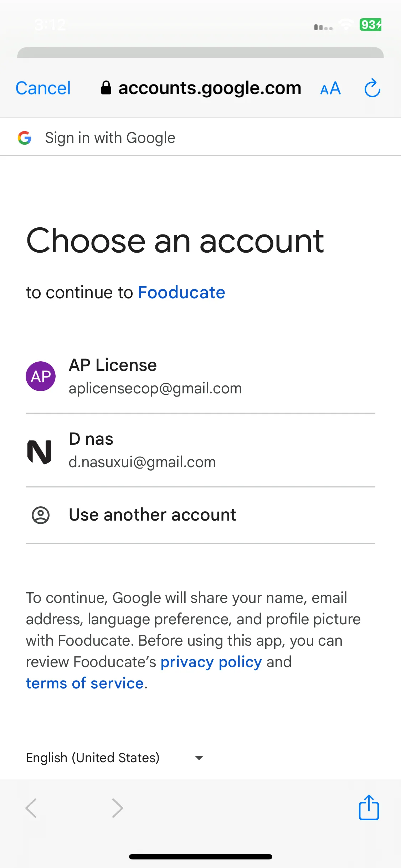Image resolution: width=401 pixels, height=868 pixels.
Task: Tap the padlock icon in address bar
Action: point(106,88)
